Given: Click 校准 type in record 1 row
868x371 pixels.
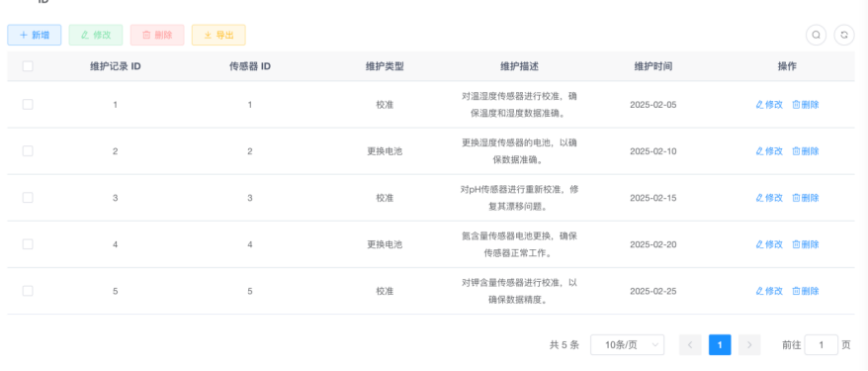Looking at the screenshot, I should [x=385, y=105].
